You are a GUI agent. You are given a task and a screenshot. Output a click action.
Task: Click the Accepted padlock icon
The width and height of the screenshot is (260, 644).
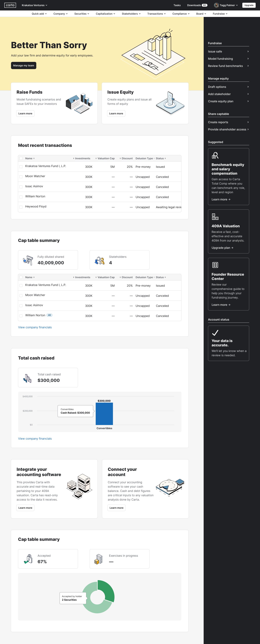click(28, 559)
